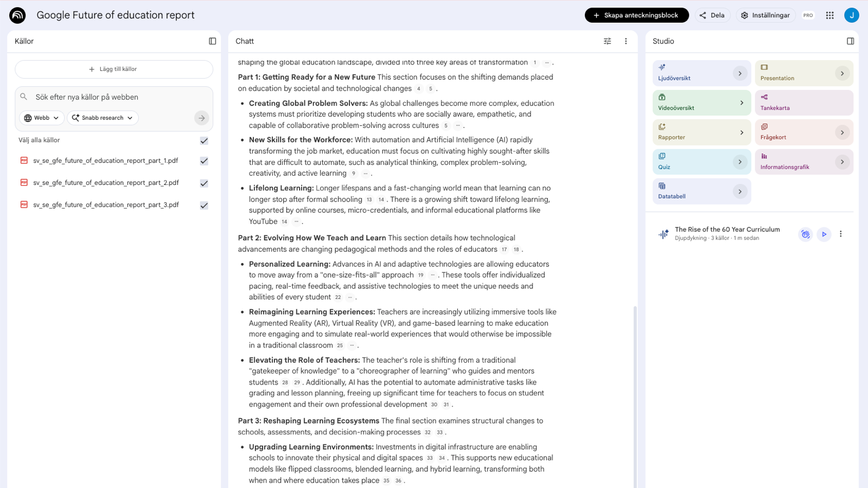
Task: Uncheck the part_3.pdf source checkbox
Action: tap(204, 205)
